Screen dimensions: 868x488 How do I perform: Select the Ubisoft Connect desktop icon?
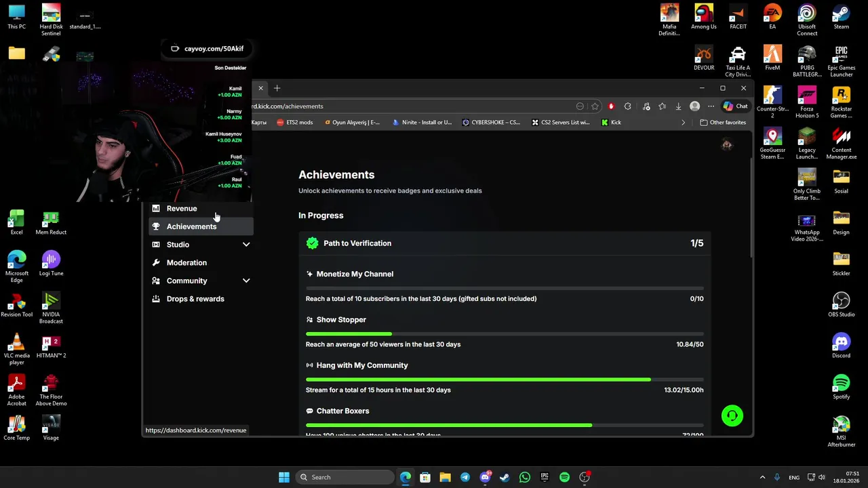tap(807, 20)
